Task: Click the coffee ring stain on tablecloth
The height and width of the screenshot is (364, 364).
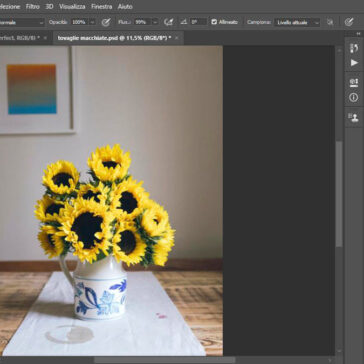Action: point(70,334)
